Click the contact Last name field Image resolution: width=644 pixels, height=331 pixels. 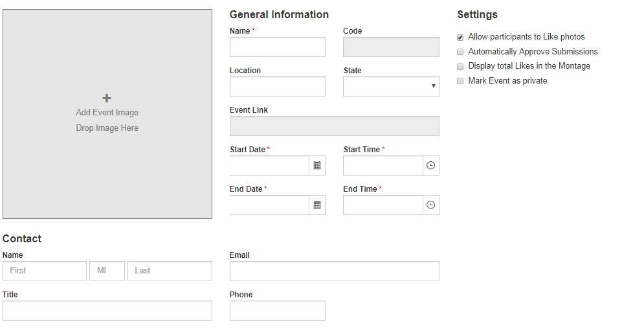click(x=170, y=271)
